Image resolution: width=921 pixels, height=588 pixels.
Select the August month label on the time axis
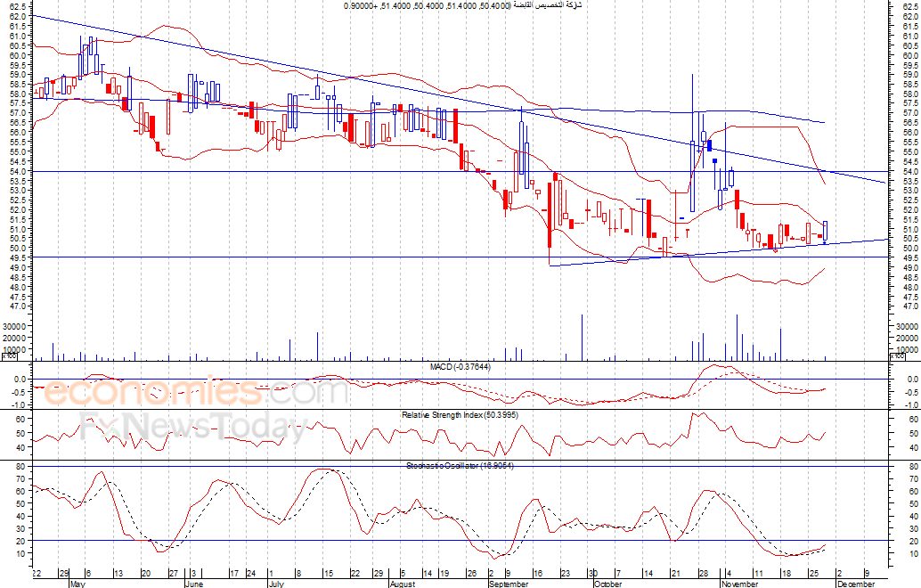tap(403, 584)
